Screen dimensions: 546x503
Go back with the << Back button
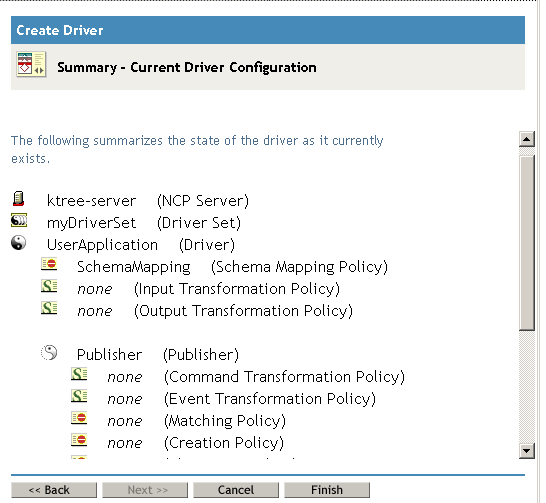click(x=54, y=490)
